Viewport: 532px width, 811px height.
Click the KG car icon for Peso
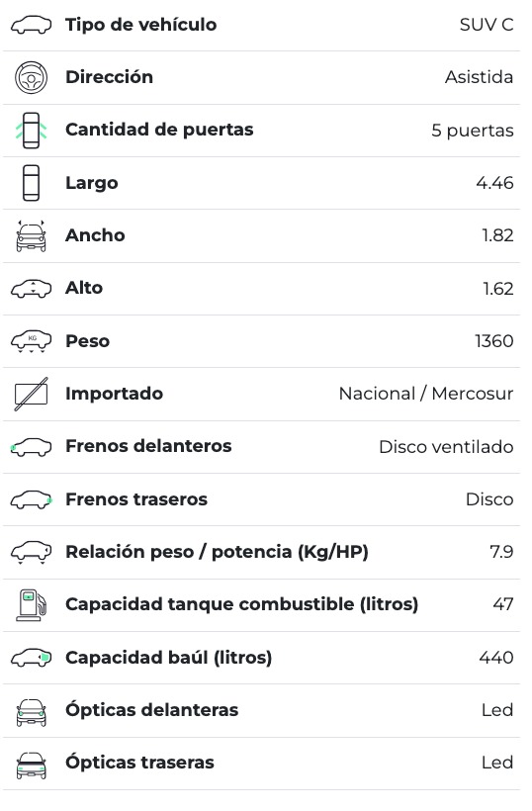(31, 341)
